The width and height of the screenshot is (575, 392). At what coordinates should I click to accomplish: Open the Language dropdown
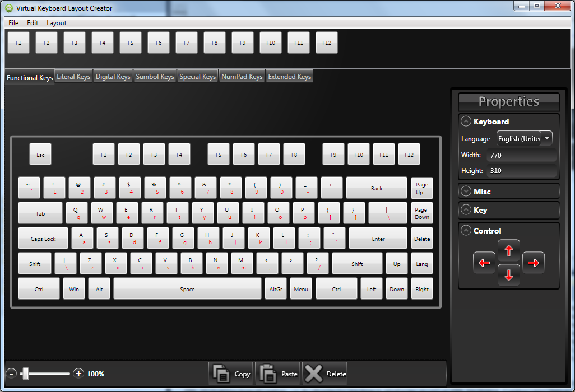point(547,138)
